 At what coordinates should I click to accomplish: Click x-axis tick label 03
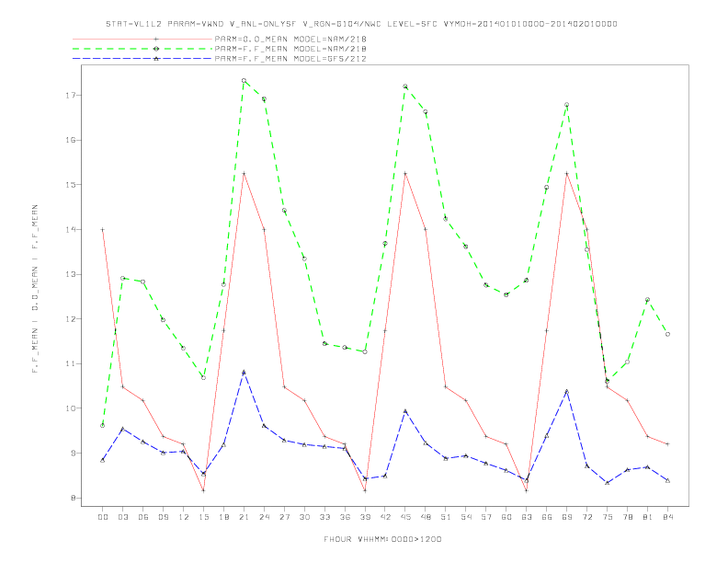(122, 517)
